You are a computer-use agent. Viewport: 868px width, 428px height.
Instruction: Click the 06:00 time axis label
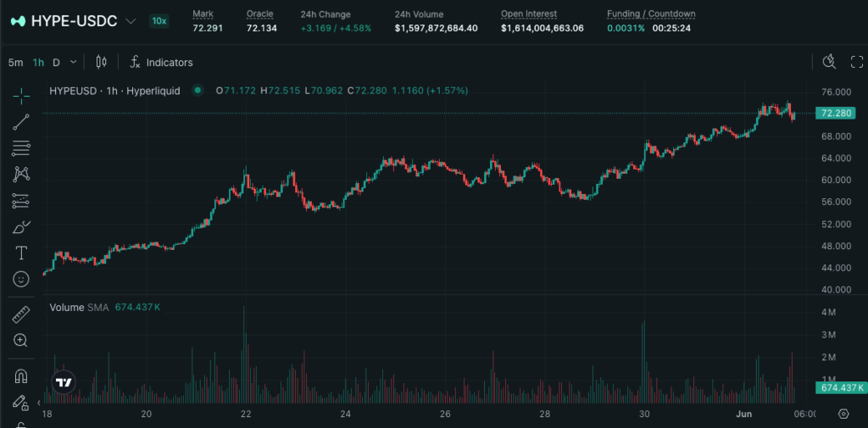[x=805, y=414]
